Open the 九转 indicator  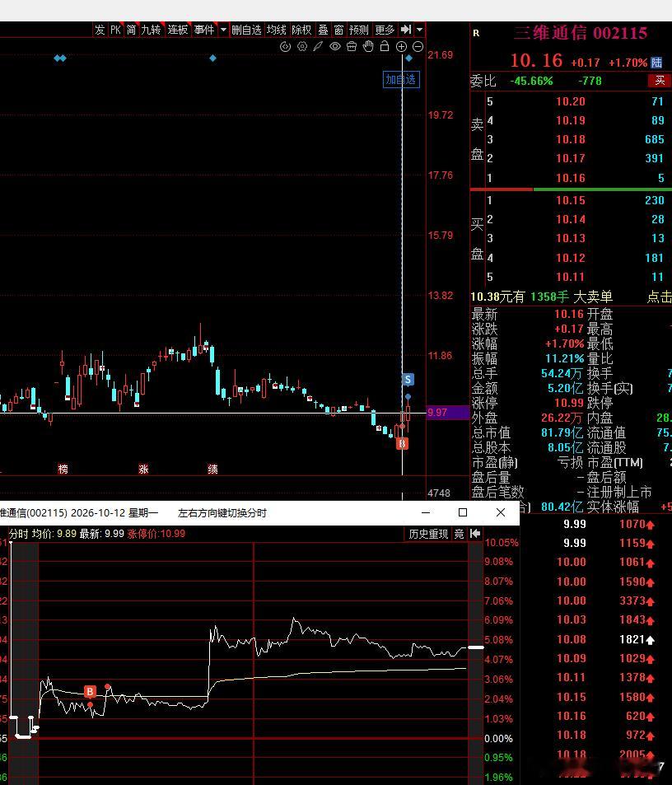[151, 30]
